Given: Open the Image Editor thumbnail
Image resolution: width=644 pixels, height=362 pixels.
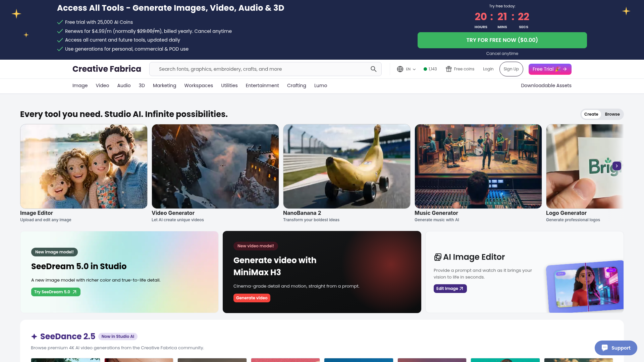Looking at the screenshot, I should [84, 166].
